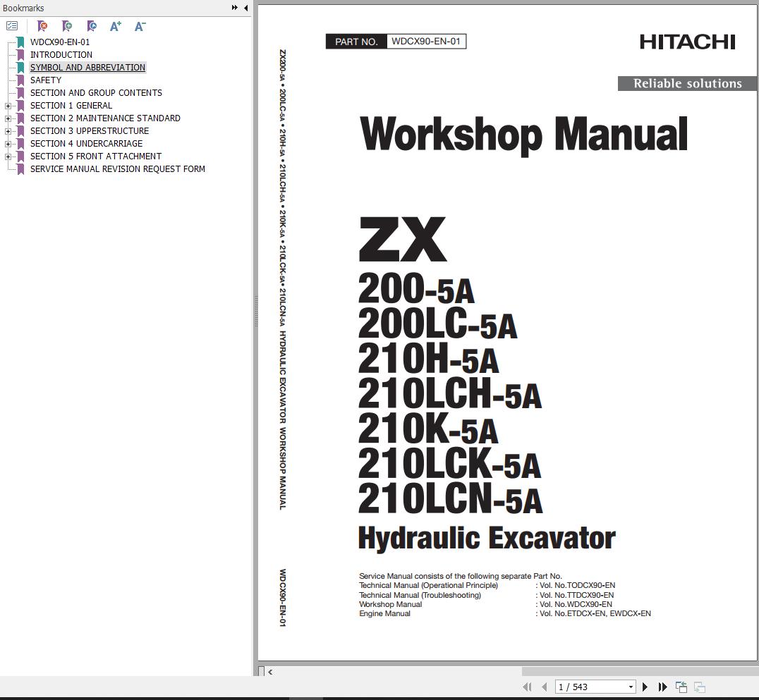
Task: Collapse the Bookmarks panel with left arrow
Action: pyautogui.click(x=246, y=8)
